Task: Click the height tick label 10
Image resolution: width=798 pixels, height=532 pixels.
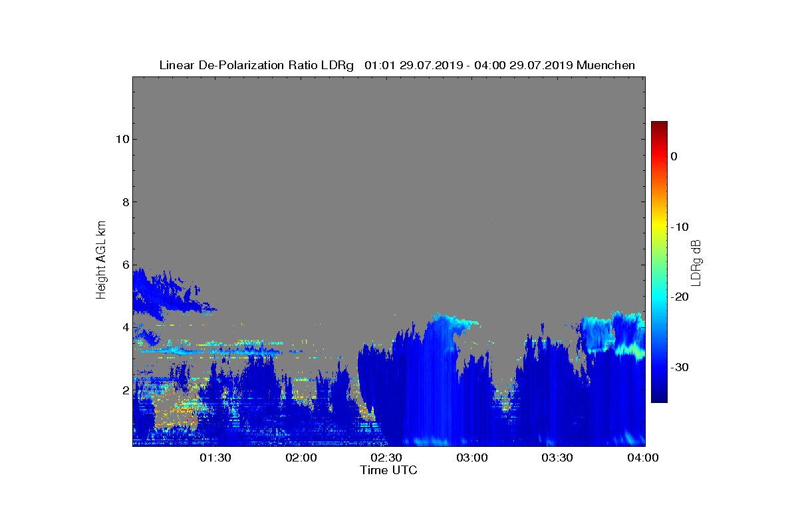Action: 122,139
